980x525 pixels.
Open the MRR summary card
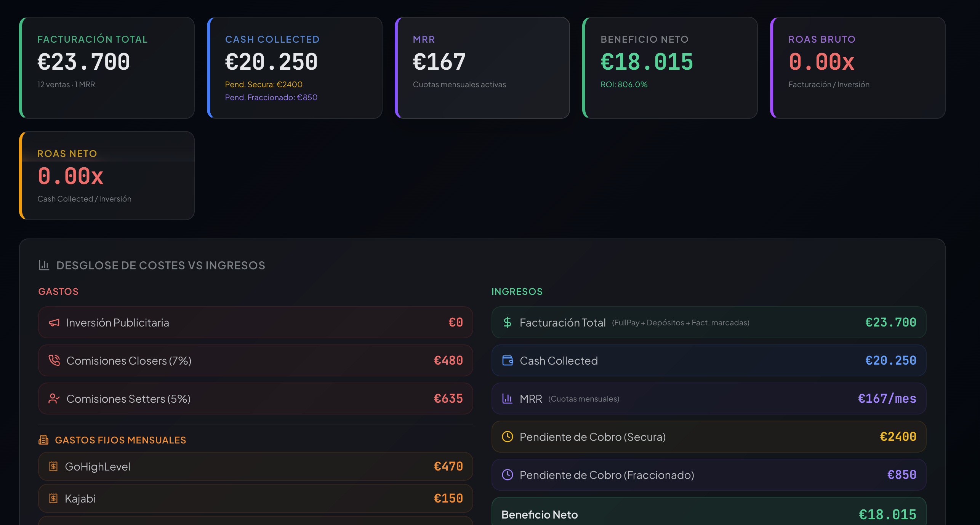pyautogui.click(x=482, y=68)
